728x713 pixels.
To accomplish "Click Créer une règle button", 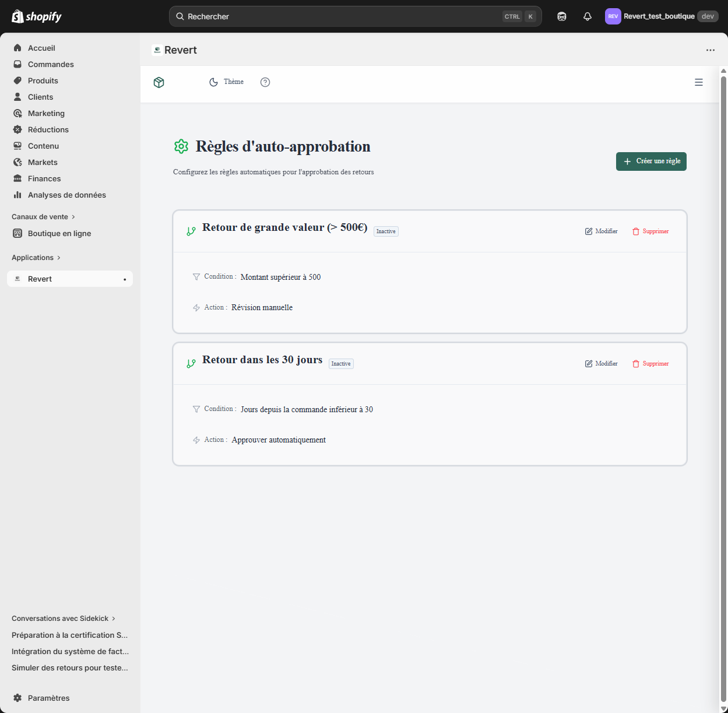I will tap(651, 161).
